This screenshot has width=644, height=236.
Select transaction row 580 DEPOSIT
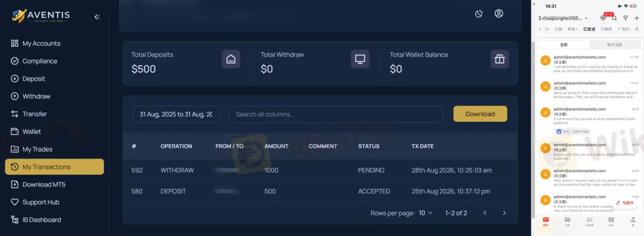(320, 191)
